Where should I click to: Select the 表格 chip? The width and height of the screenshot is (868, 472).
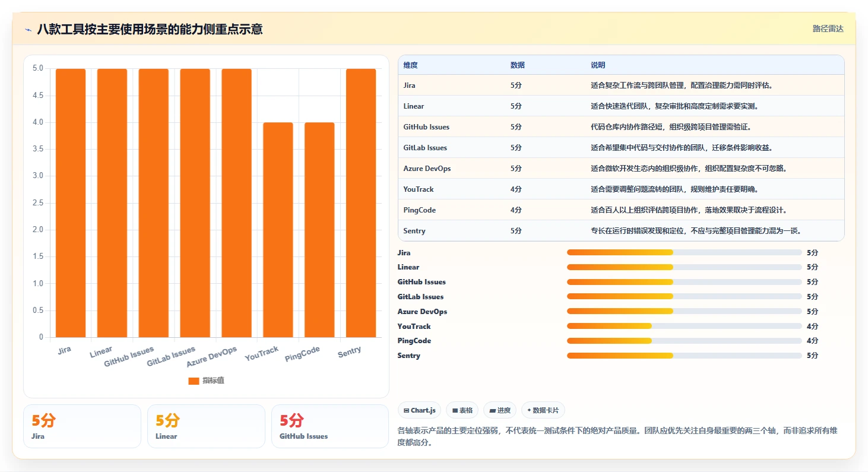pyautogui.click(x=462, y=410)
